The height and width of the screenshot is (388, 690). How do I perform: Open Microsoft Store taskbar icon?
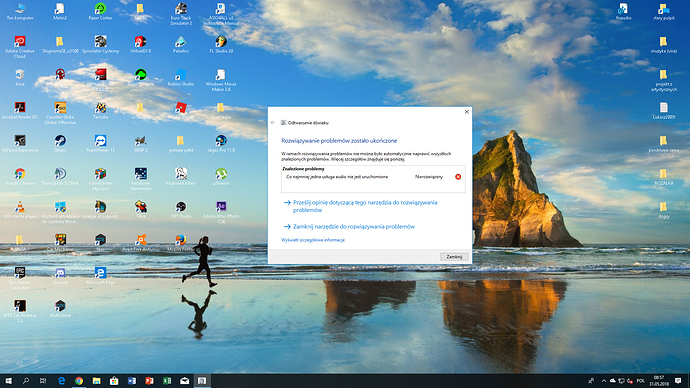(114, 381)
